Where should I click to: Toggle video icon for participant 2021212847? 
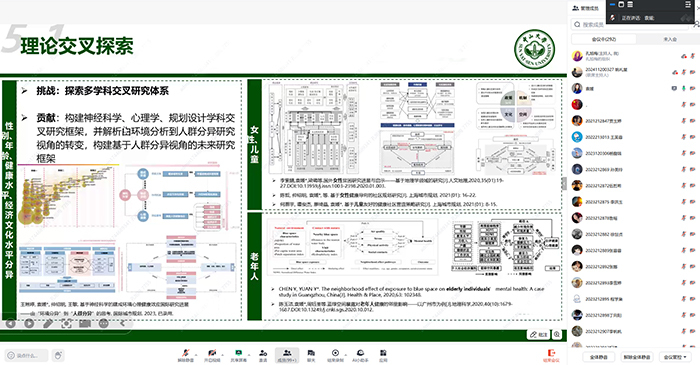[x=692, y=121]
